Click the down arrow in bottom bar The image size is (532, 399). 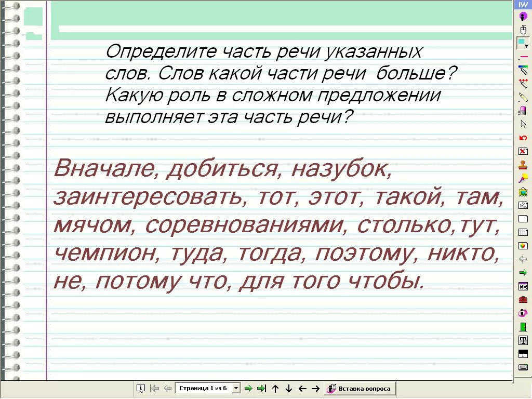(289, 389)
